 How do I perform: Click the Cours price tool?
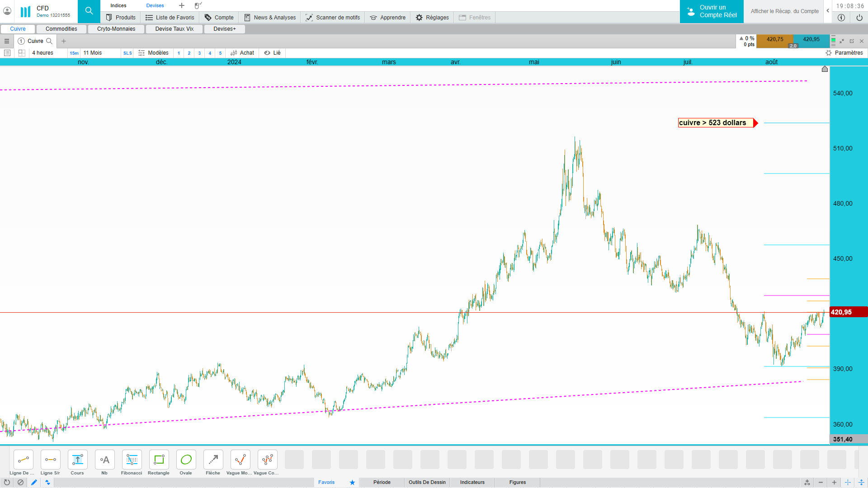click(77, 460)
